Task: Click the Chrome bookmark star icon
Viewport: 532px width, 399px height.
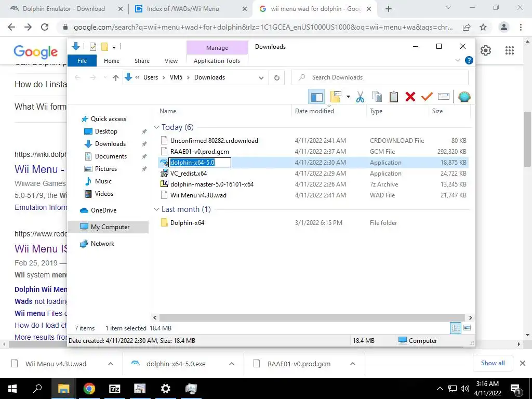Action: point(483,27)
